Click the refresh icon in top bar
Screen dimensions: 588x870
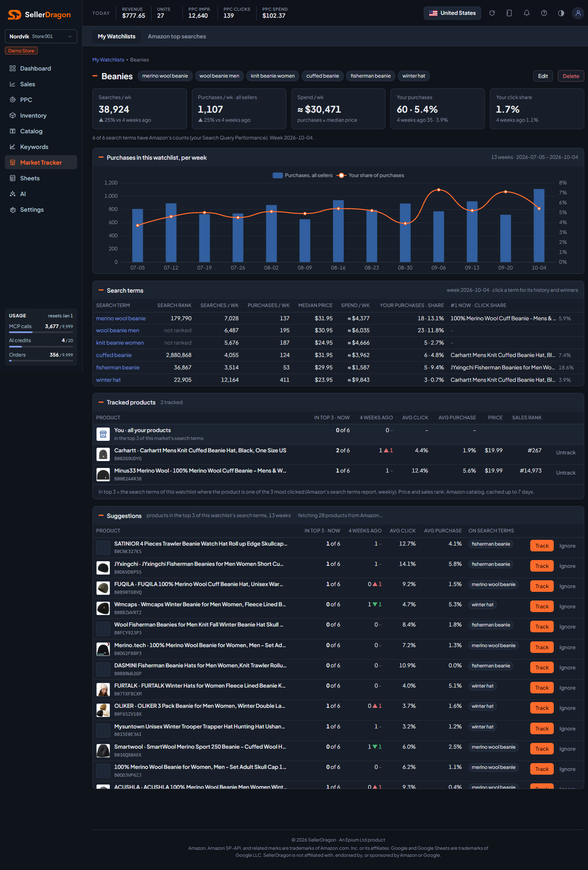(x=492, y=13)
